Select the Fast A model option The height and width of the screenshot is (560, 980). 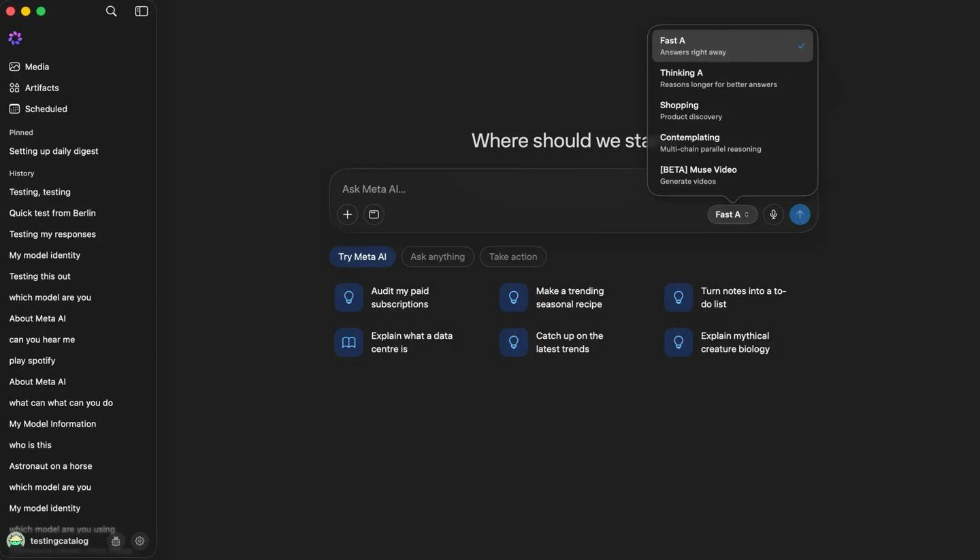click(732, 46)
